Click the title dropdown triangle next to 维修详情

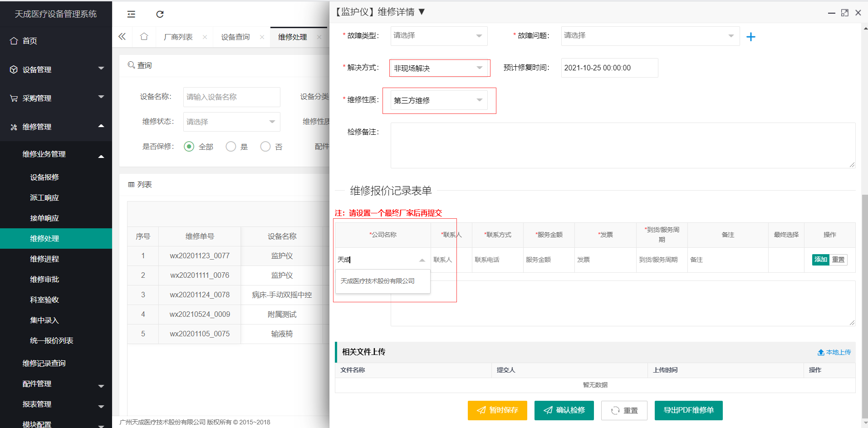pos(422,12)
